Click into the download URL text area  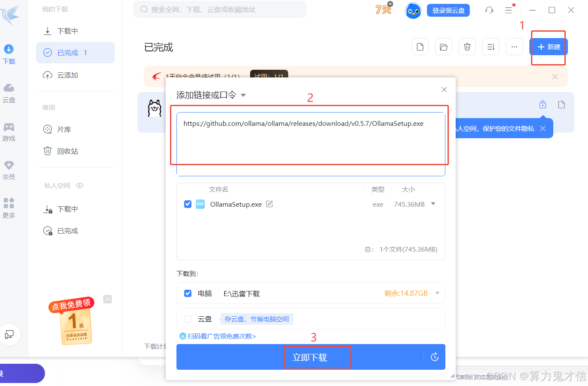(311, 144)
